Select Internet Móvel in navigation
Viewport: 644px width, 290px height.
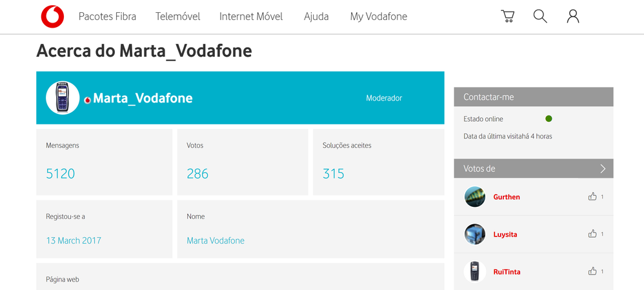[251, 17]
